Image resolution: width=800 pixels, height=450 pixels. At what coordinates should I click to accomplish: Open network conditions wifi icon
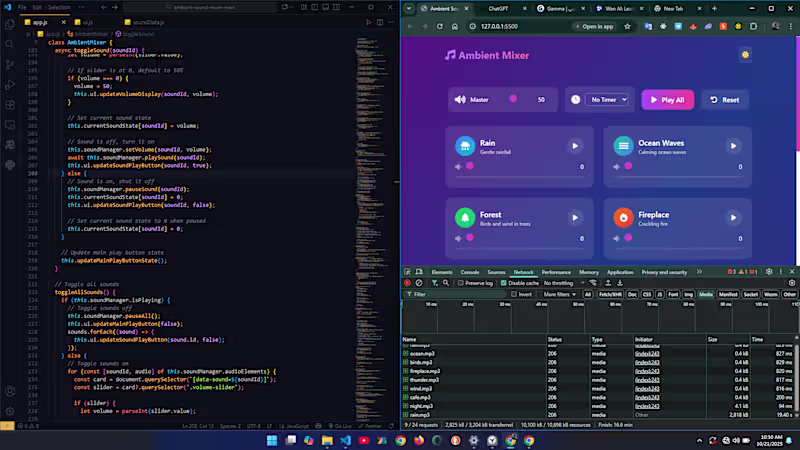[593, 283]
